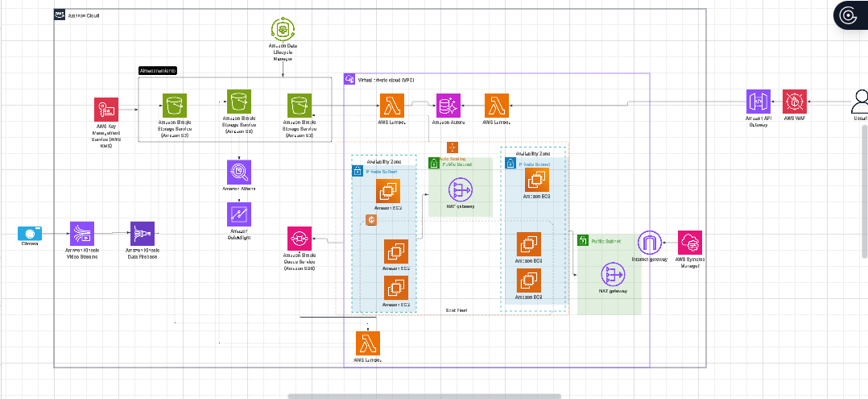Screen dimensions: 868x399
Task: Select the Amazon Athena icon
Action: pyautogui.click(x=239, y=172)
